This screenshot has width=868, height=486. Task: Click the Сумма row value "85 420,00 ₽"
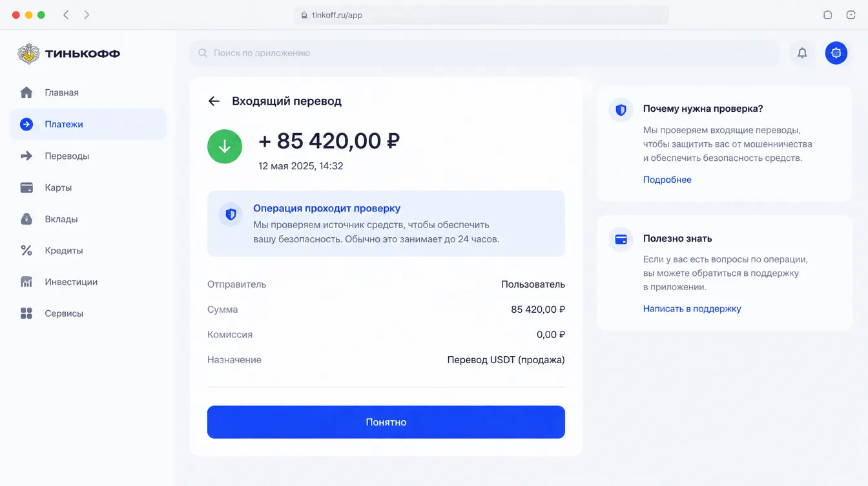pos(538,310)
